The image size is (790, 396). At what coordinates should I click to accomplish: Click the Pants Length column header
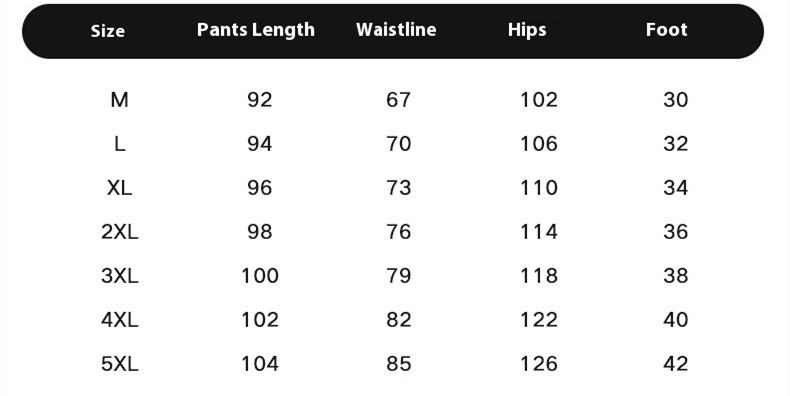[256, 30]
